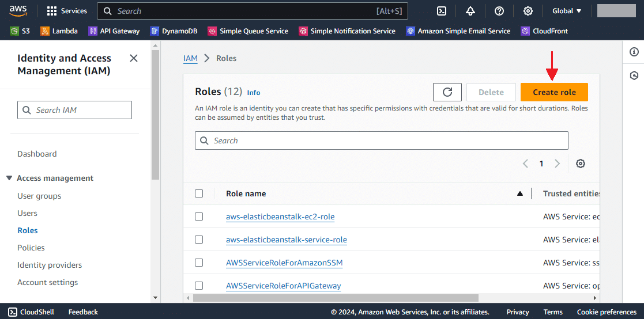Open the notifications bell
Screen dimensions: 644x319
[470, 11]
